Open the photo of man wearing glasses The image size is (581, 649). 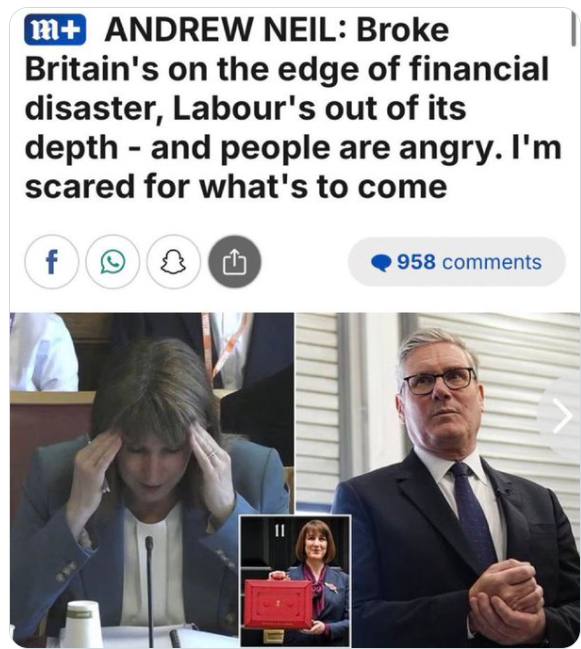coord(438,480)
